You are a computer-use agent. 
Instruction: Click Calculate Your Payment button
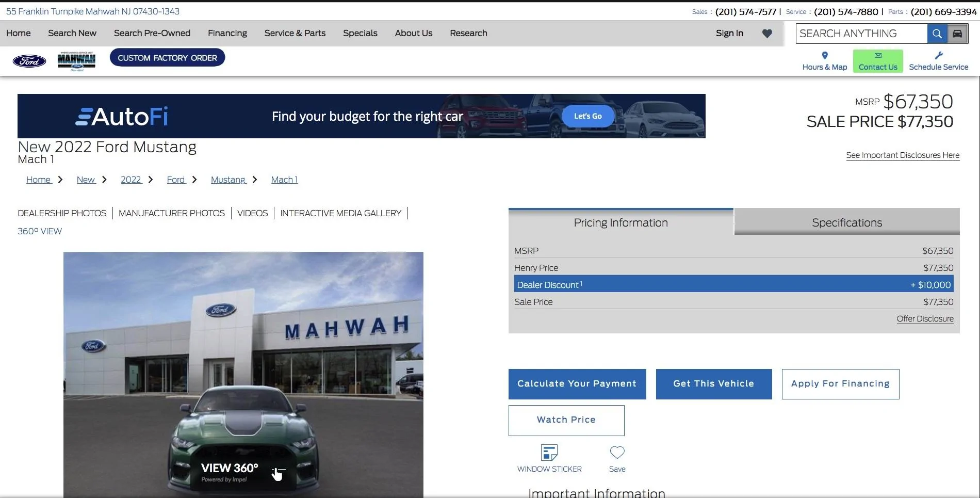(577, 384)
